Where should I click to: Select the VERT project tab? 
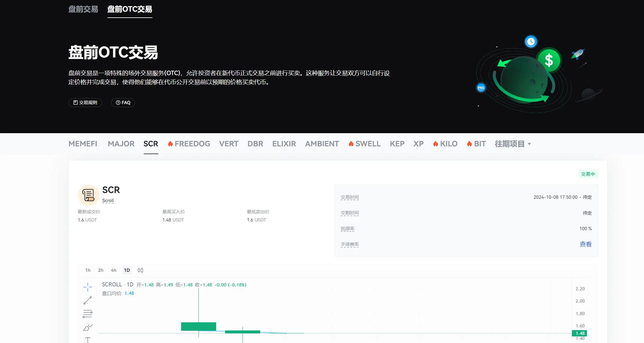click(229, 144)
